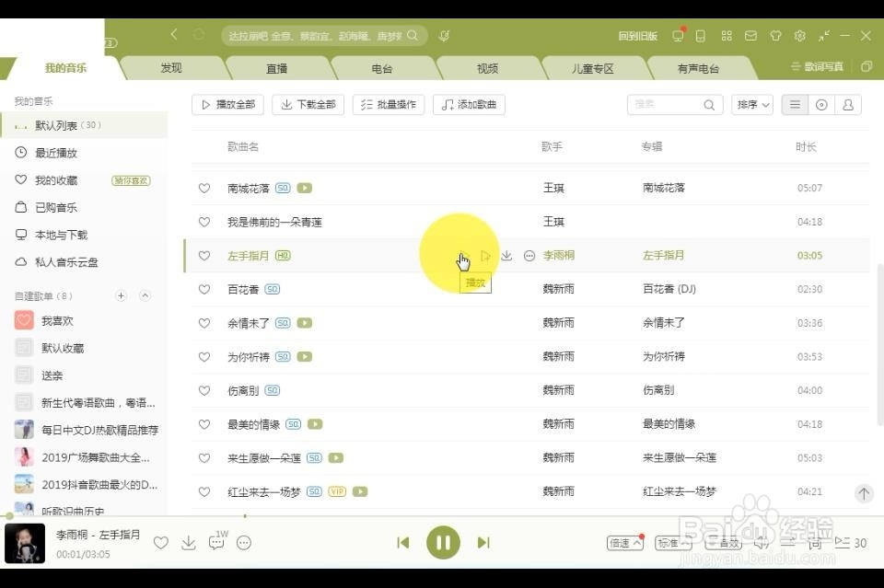The image size is (884, 588).
Task: Open the 倍速 playback speed menu
Action: coord(624,543)
